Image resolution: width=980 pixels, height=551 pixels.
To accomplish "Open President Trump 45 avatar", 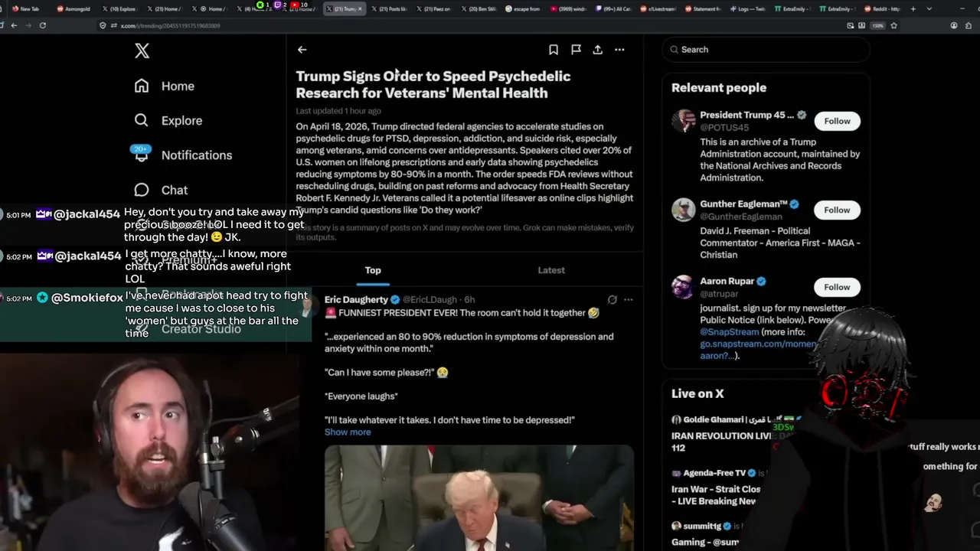I will (683, 121).
